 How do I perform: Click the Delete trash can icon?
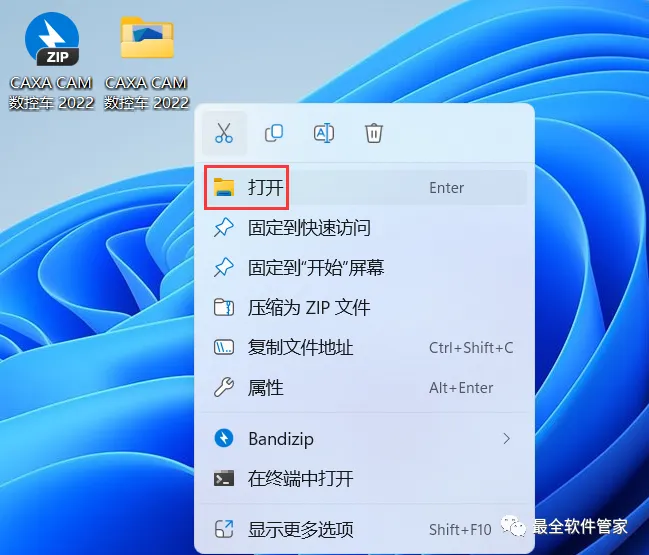pos(374,133)
